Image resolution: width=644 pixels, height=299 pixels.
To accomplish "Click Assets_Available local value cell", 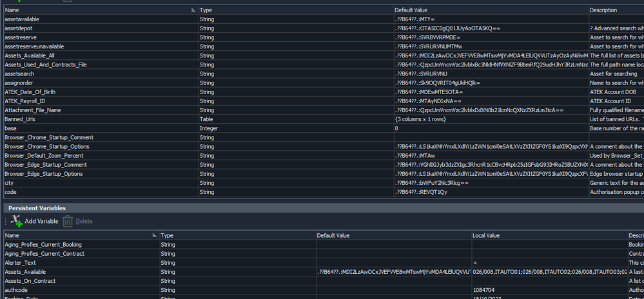I will click(x=548, y=272).
